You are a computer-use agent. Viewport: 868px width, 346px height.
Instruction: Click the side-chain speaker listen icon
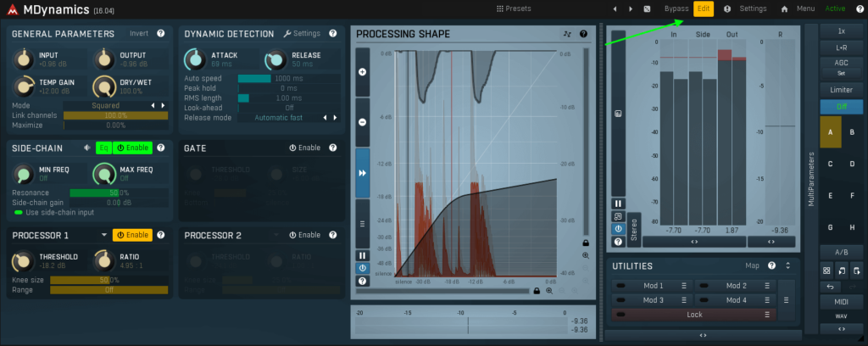coord(87,148)
